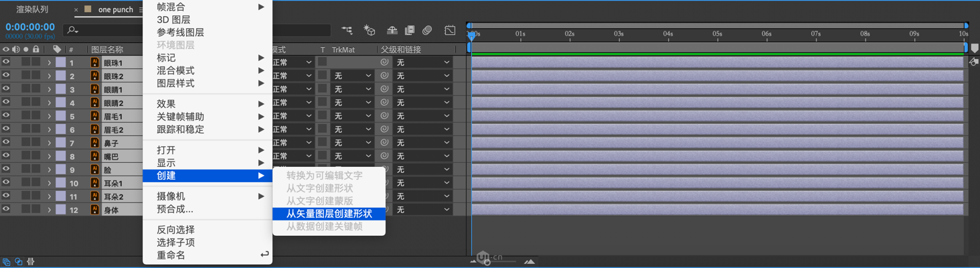The width and height of the screenshot is (980, 268).
Task: Toggle Layer Switches pane icon at bottom-left
Action: 7,262
